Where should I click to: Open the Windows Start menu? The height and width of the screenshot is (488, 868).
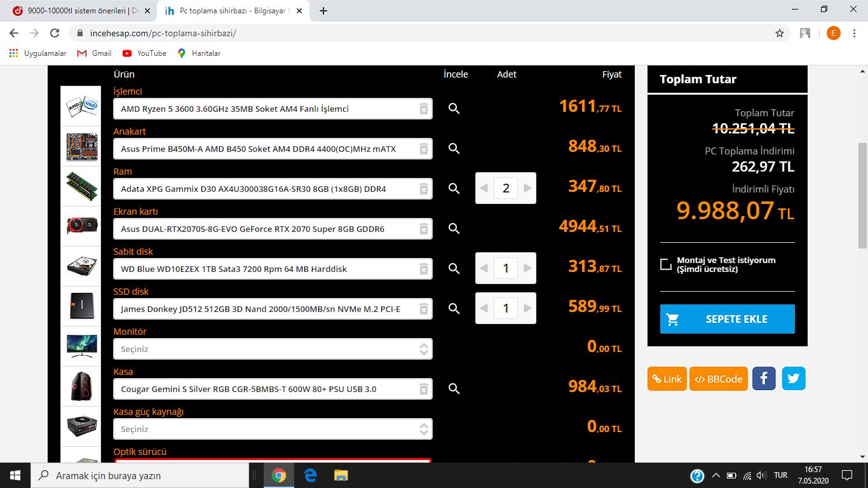tap(15, 475)
